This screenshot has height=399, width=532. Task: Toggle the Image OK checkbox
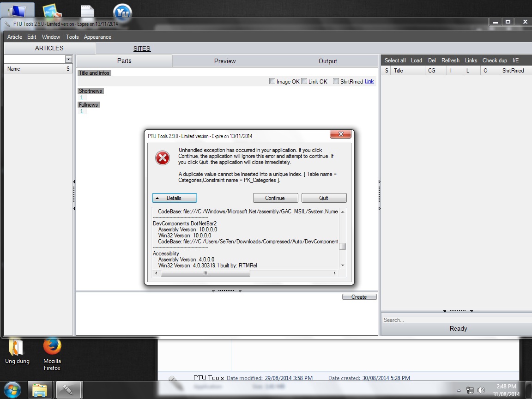click(x=272, y=81)
